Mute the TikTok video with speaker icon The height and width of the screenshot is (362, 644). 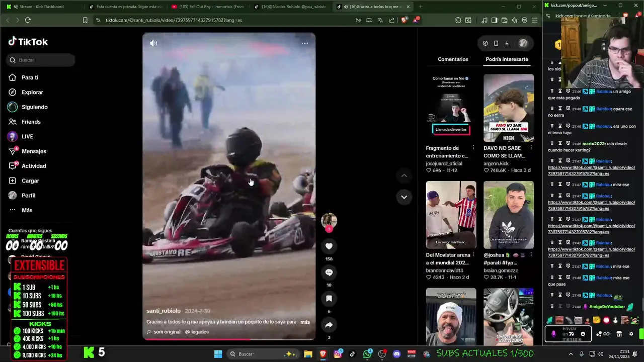coord(153,43)
